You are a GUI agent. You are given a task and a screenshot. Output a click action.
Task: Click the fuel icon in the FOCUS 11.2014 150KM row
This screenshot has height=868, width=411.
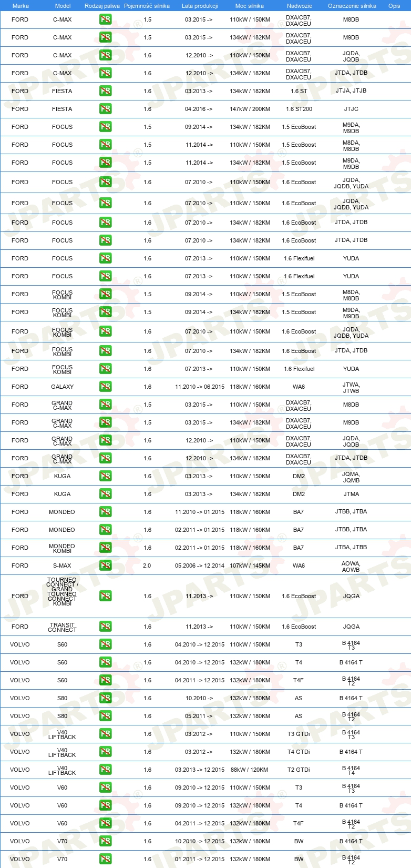pyautogui.click(x=106, y=145)
